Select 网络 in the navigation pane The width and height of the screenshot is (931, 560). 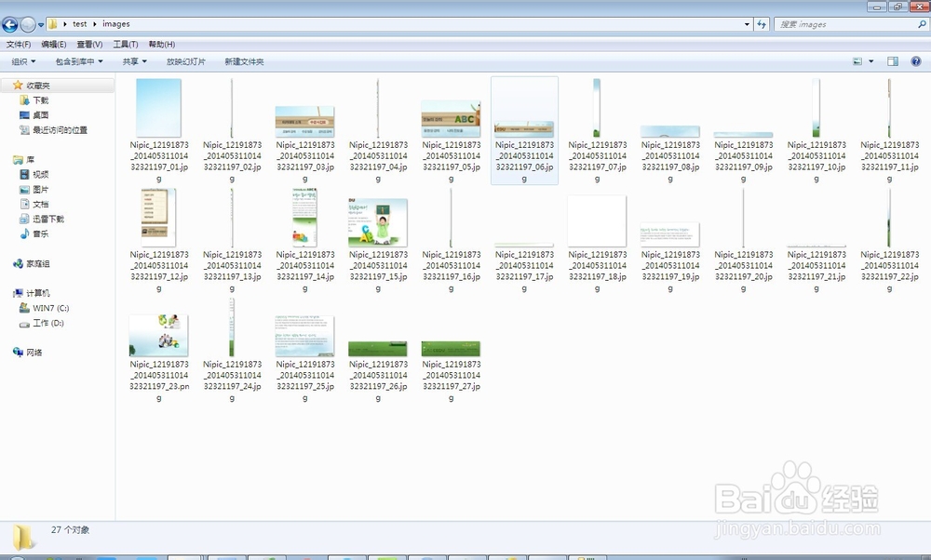pyautogui.click(x=34, y=353)
